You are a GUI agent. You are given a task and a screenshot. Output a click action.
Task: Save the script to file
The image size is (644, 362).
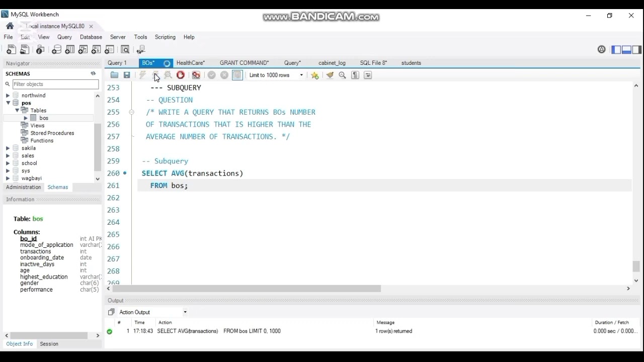[127, 75]
